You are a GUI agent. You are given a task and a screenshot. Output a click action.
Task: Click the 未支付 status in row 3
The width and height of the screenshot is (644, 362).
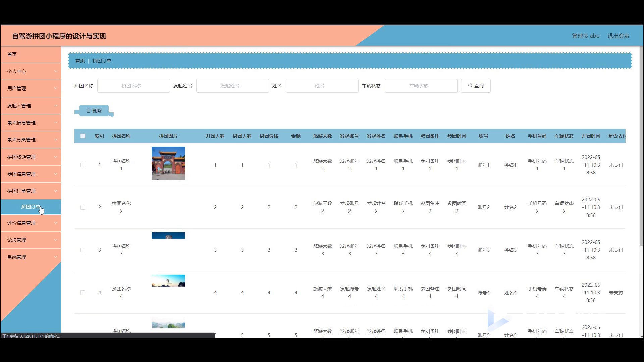pos(616,250)
